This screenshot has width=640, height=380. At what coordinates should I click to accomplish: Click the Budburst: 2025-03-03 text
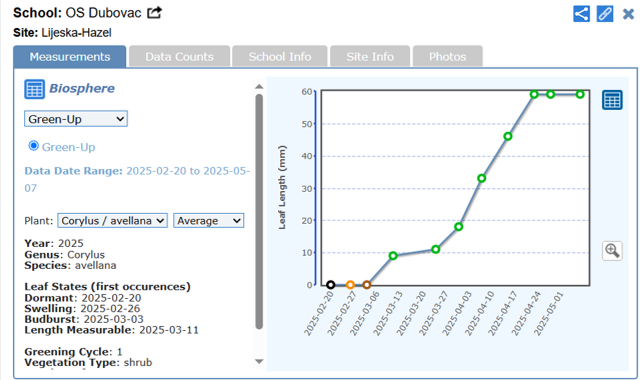pyautogui.click(x=84, y=319)
